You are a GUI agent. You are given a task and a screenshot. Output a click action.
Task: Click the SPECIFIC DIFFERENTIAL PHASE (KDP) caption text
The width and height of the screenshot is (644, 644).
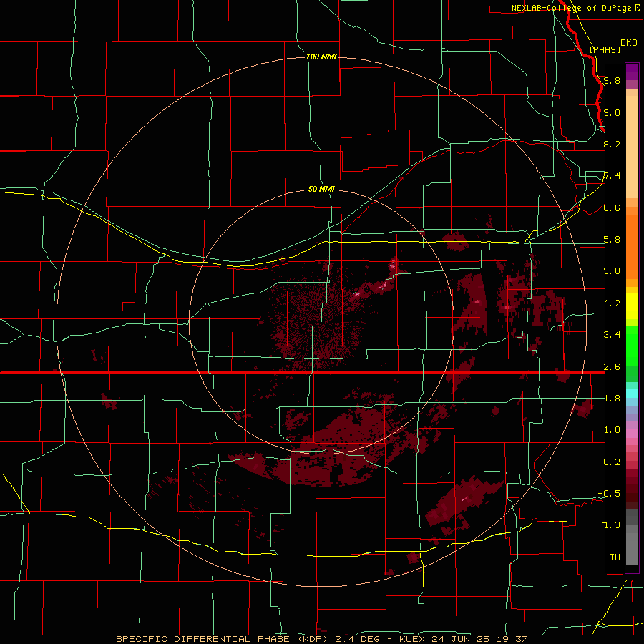pos(224,639)
